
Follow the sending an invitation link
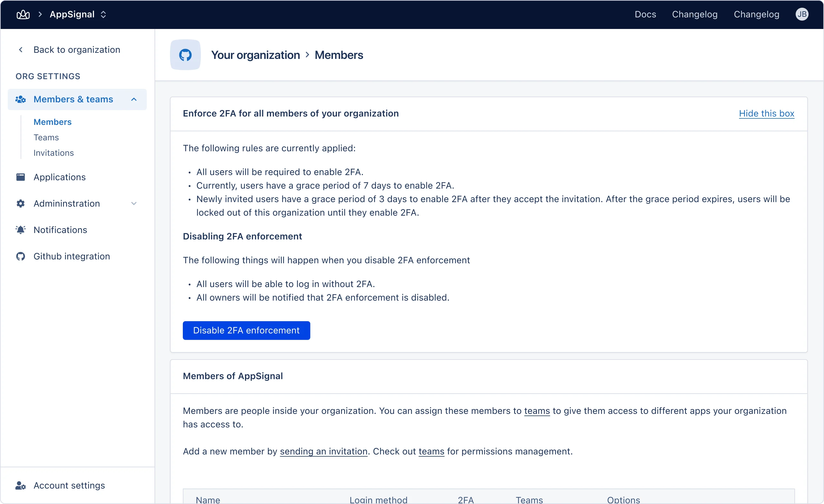coord(323,451)
